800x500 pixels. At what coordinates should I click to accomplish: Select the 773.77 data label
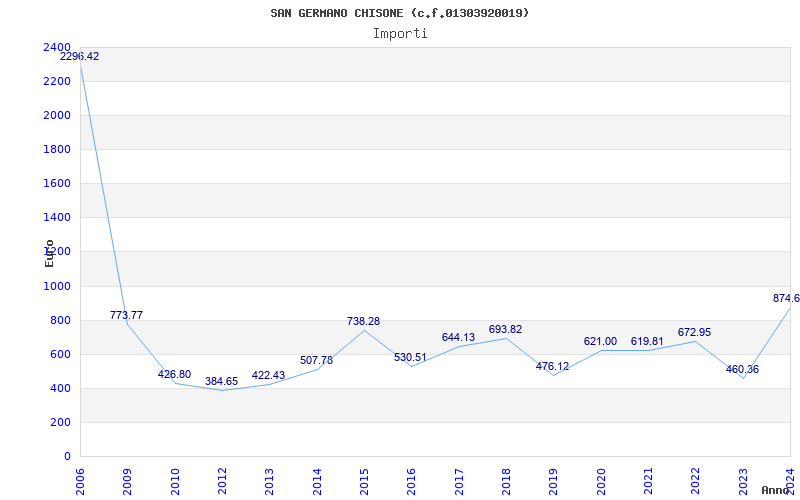coord(127,315)
